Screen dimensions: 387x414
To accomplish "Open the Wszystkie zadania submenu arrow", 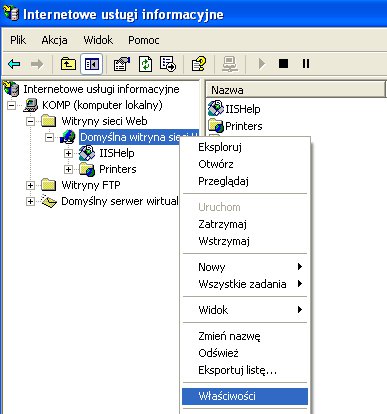I will 300,284.
